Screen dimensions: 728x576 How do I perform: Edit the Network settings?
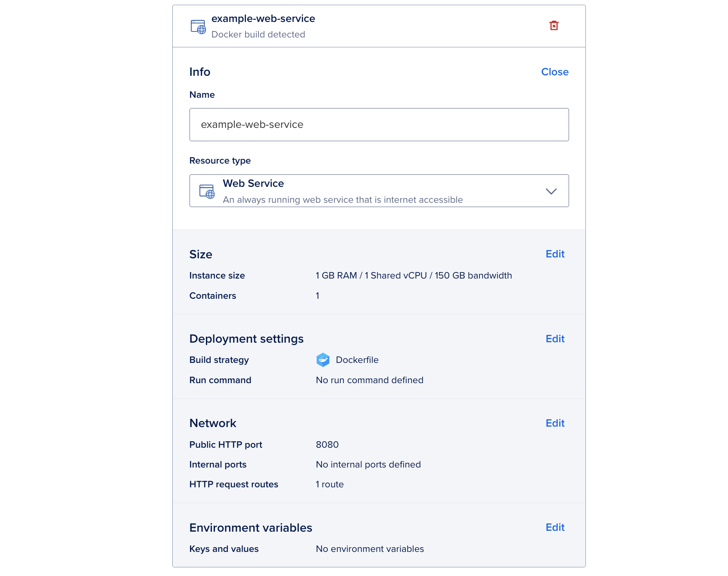tap(555, 423)
